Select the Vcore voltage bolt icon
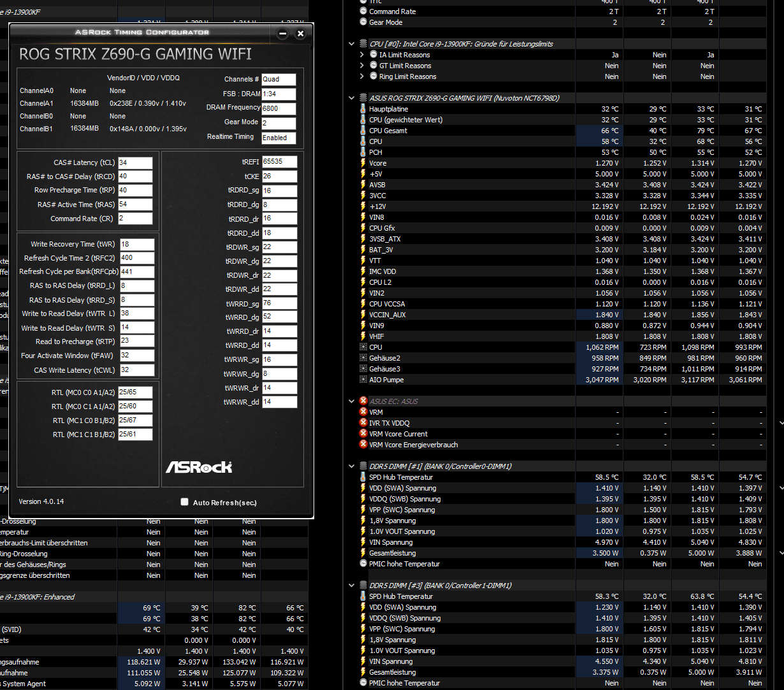This screenshot has height=690, width=784. (363, 163)
